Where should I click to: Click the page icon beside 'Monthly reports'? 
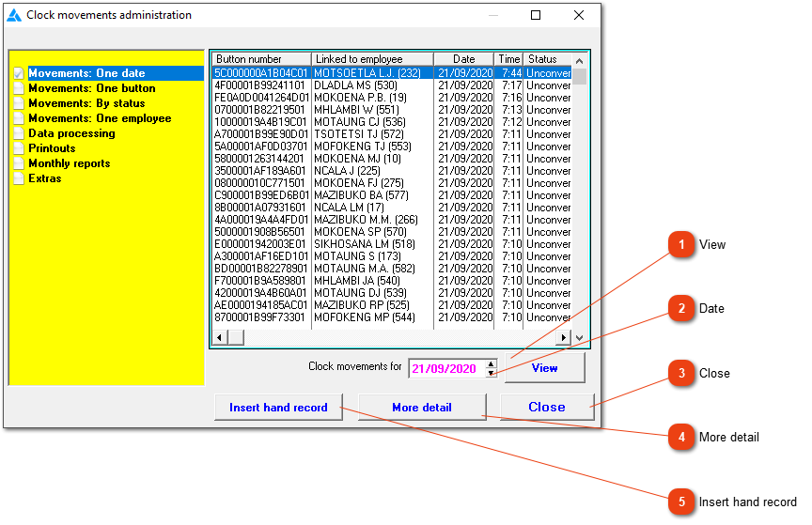19,163
